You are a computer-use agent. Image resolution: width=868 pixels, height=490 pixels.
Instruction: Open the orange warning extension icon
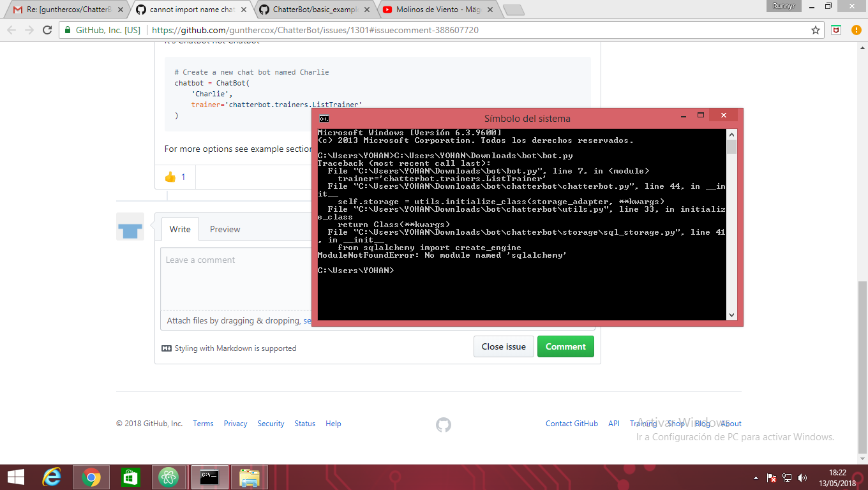(856, 29)
